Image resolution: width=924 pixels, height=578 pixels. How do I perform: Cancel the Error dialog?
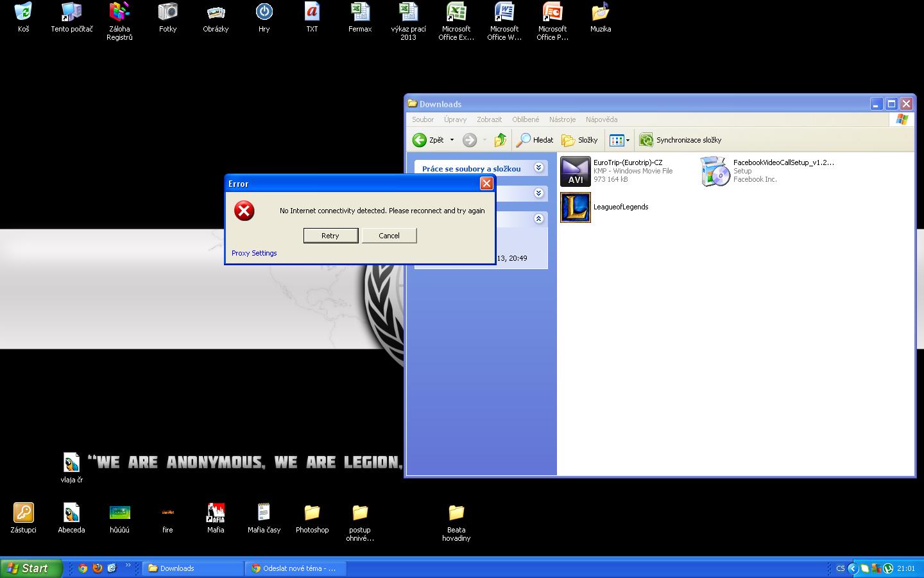click(389, 236)
